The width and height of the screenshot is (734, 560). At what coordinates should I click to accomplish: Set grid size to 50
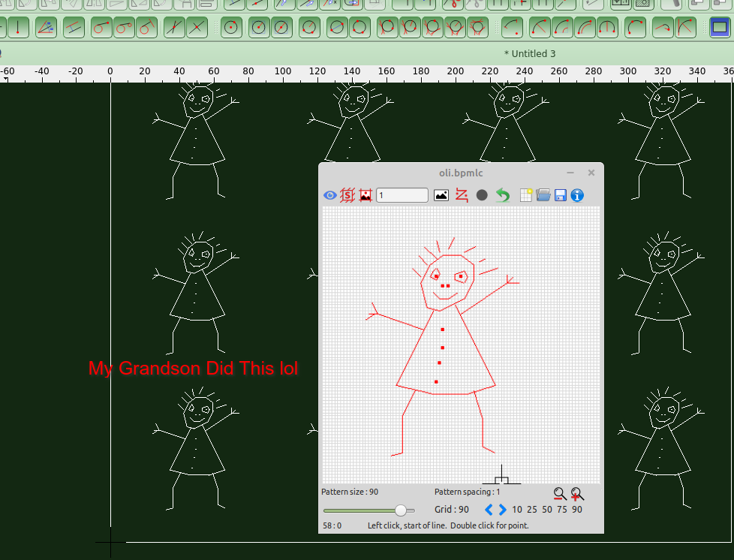click(546, 510)
